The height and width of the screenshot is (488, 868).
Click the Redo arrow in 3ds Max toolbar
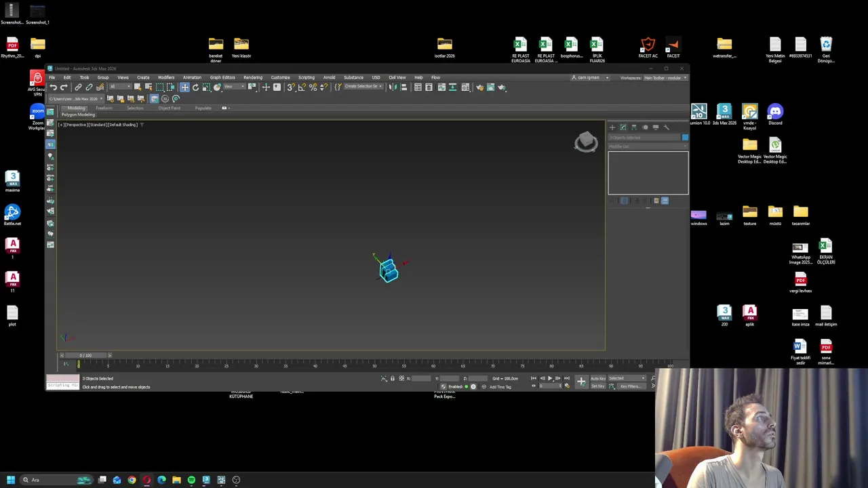coord(64,87)
